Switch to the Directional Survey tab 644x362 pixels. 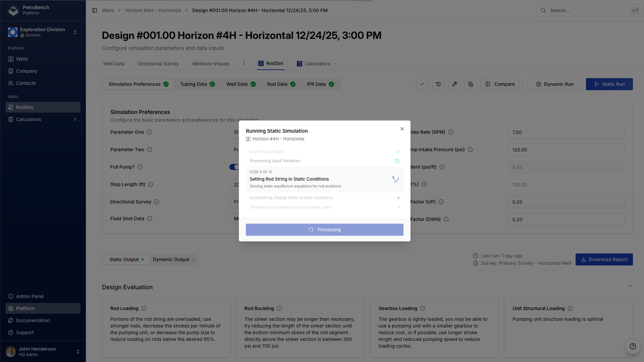click(x=158, y=64)
